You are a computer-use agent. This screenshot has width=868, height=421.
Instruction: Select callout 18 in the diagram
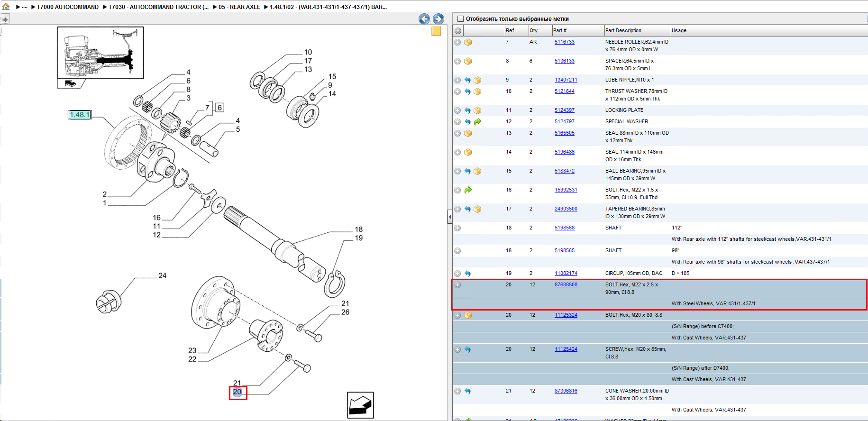(359, 229)
